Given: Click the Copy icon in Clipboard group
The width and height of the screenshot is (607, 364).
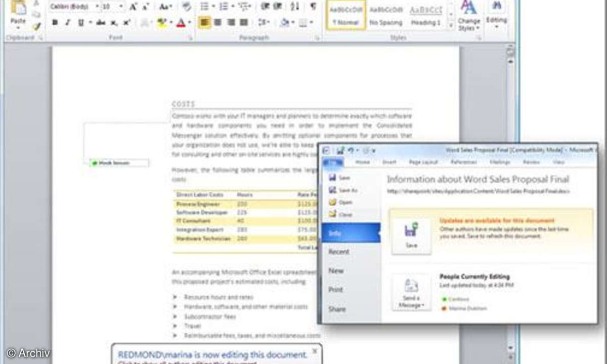Looking at the screenshot, I should 36,15.
